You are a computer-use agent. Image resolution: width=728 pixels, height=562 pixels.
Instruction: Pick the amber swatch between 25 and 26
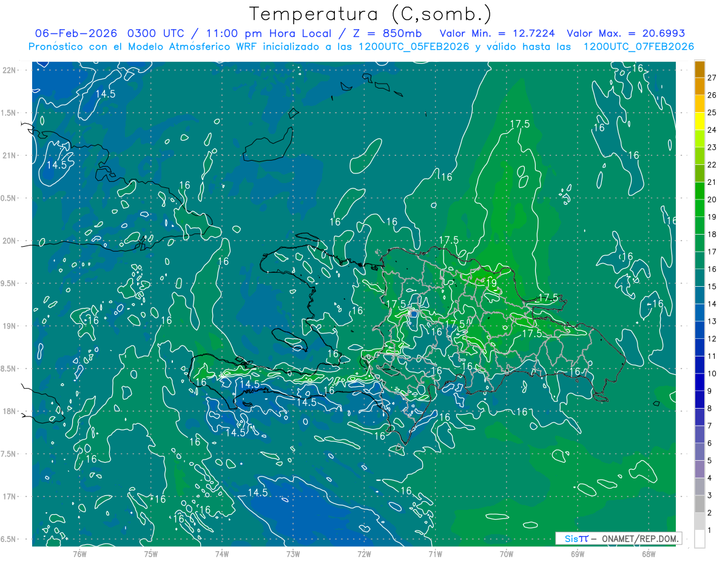699,104
